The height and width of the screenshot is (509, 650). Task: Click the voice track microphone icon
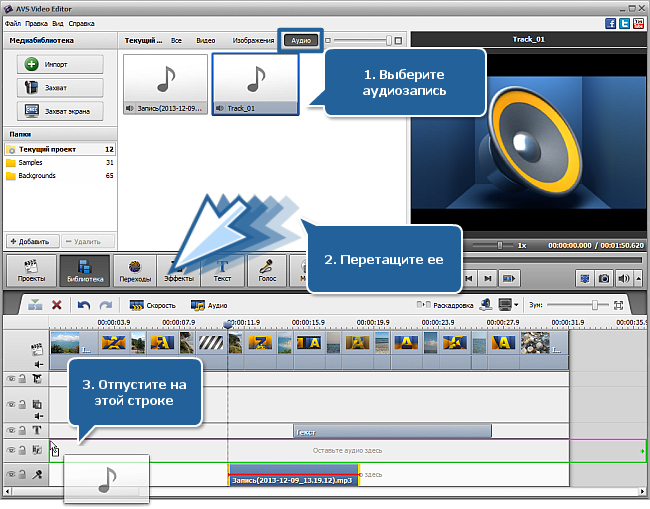[x=37, y=474]
